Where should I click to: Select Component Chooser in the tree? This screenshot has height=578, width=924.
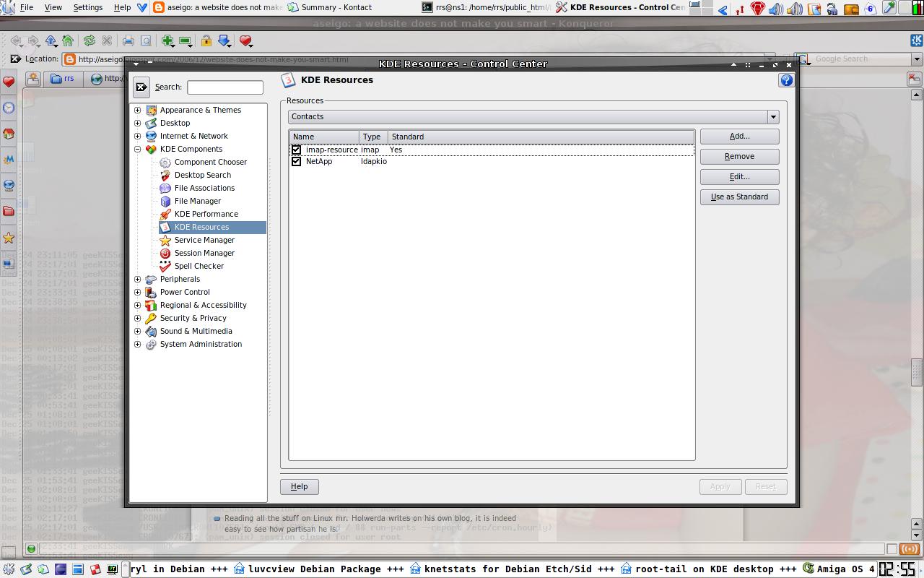pyautogui.click(x=211, y=162)
